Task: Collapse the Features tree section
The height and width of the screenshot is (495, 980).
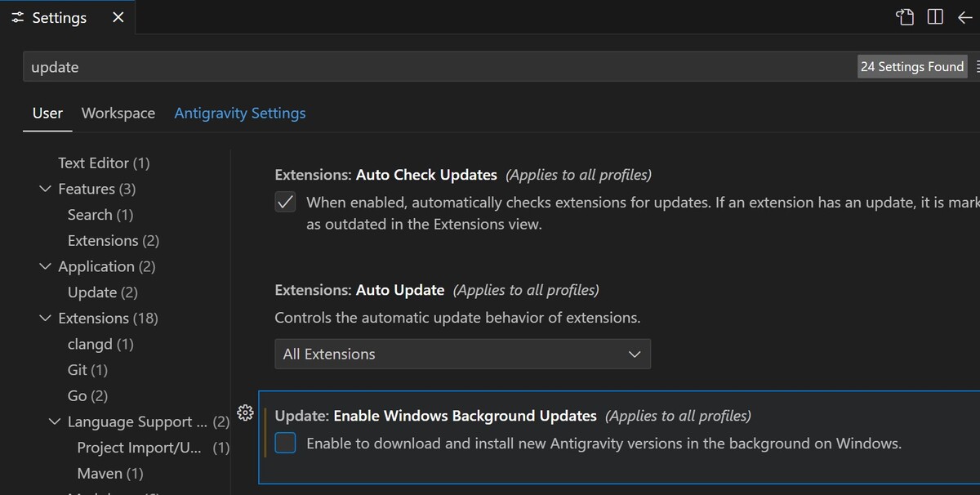Action: click(45, 189)
